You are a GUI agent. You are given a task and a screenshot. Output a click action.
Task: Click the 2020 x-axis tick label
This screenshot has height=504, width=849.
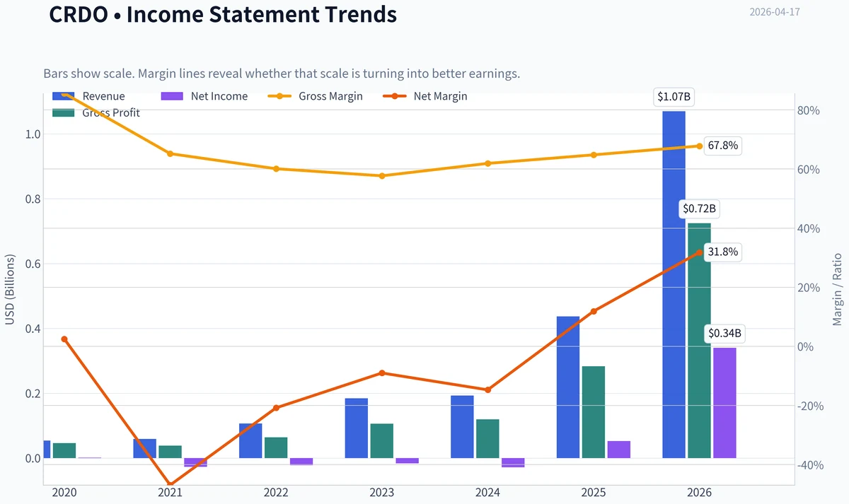[64, 492]
